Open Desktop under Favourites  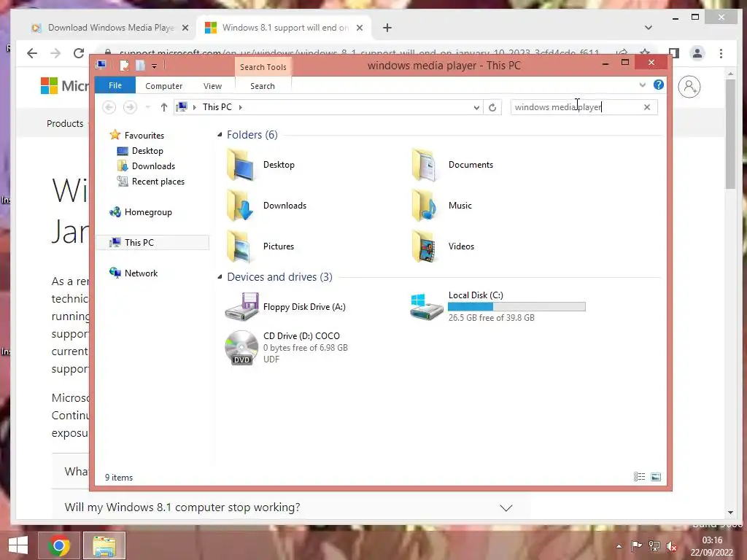(140, 151)
